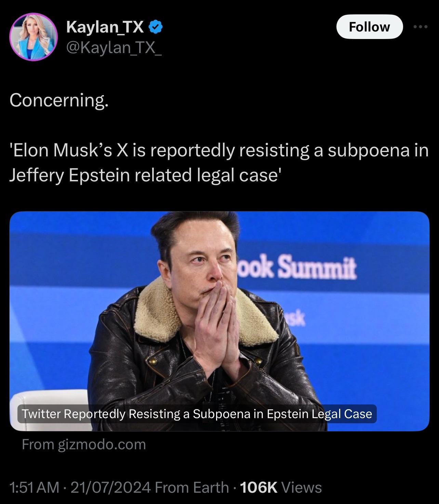Click the Follow button
The image size is (439, 504).
pyautogui.click(x=370, y=27)
